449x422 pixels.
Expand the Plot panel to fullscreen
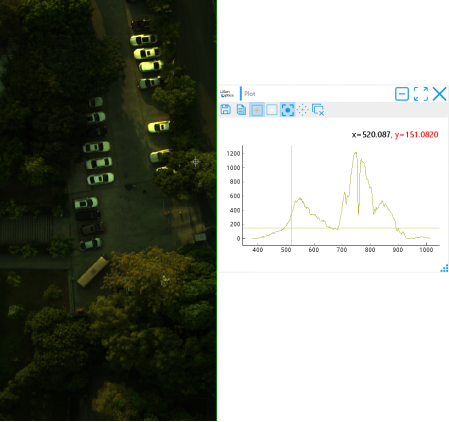click(421, 94)
